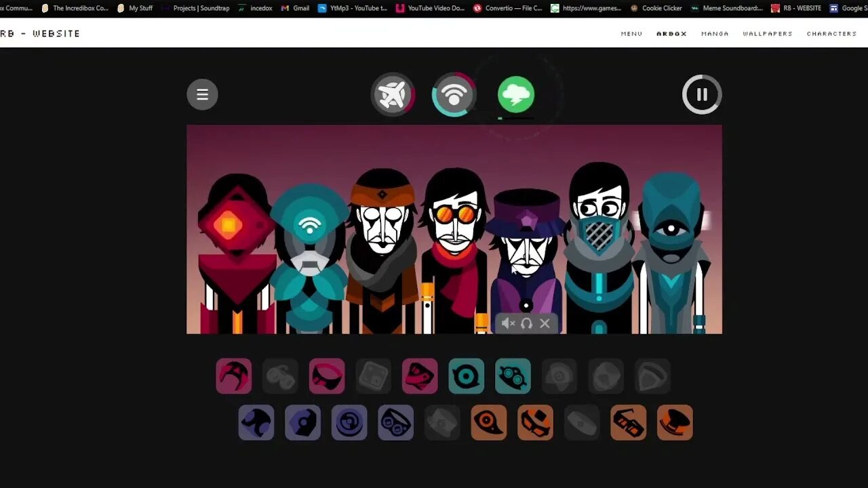
Task: Click the red diamond-head character
Action: click(x=236, y=254)
